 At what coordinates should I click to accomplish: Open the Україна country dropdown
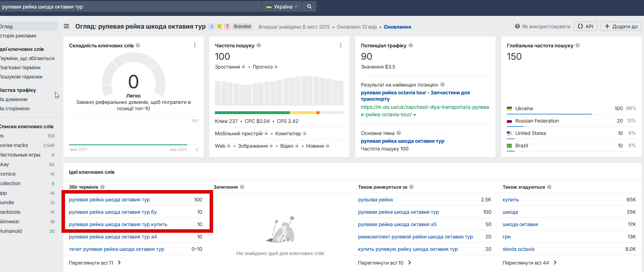point(282,6)
